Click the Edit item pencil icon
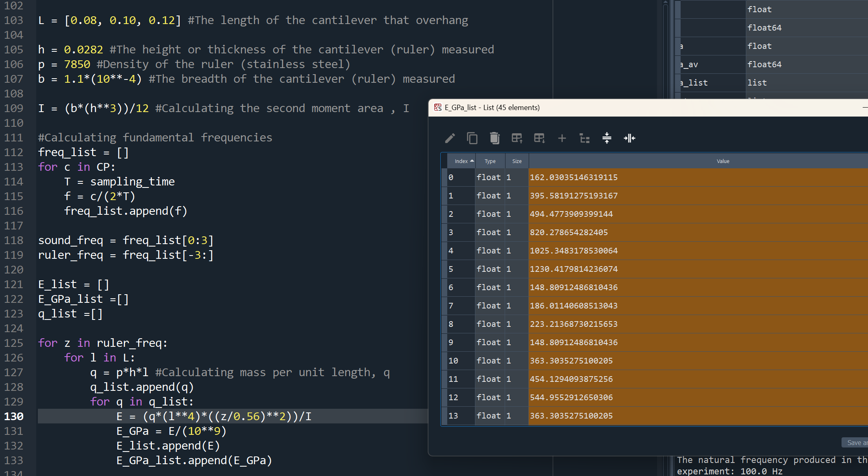The image size is (868, 476). point(450,139)
